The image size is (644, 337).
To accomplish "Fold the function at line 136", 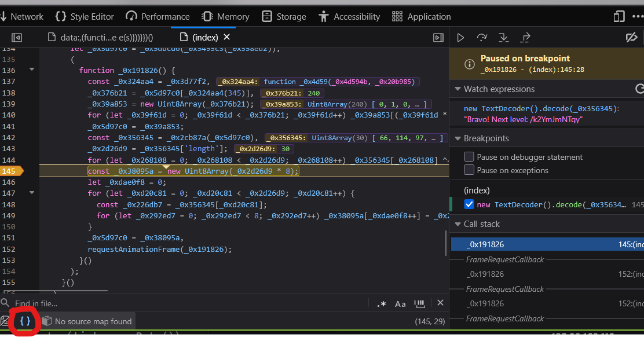I will 32,69.
